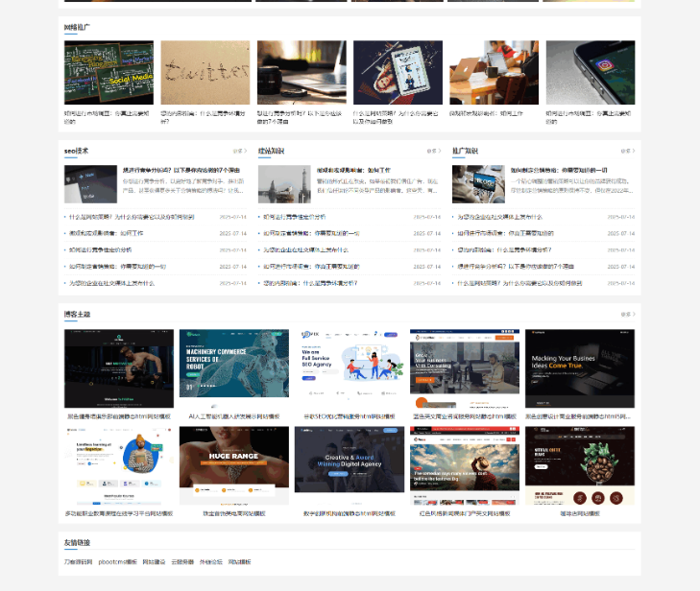Click the tablet magazine image in 网络推广
Viewport: 700px width, 591px height.
coord(398,72)
